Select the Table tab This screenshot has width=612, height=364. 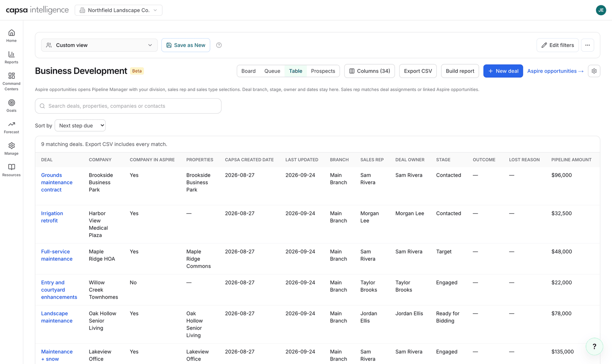[x=296, y=71]
